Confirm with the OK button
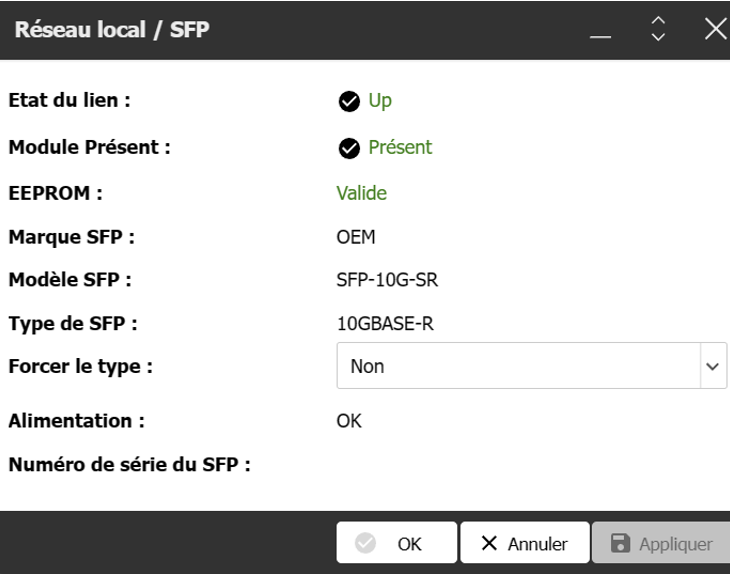 397,543
